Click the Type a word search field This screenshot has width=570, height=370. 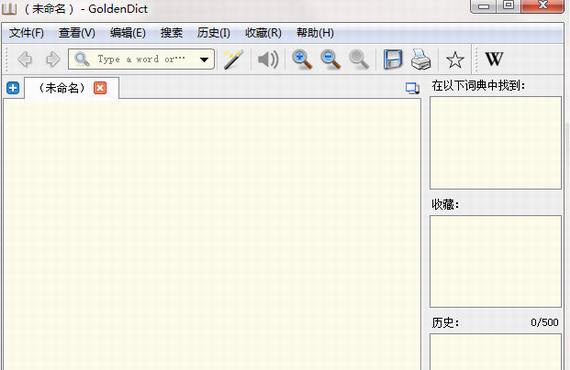141,59
